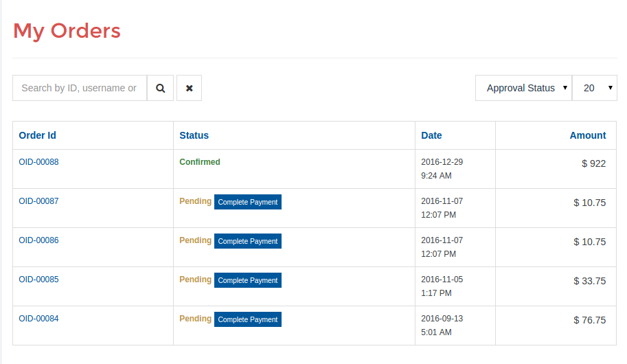Viewport: 627px width, 364px height.
Task: Click the My Orders page heading
Action: click(x=67, y=31)
